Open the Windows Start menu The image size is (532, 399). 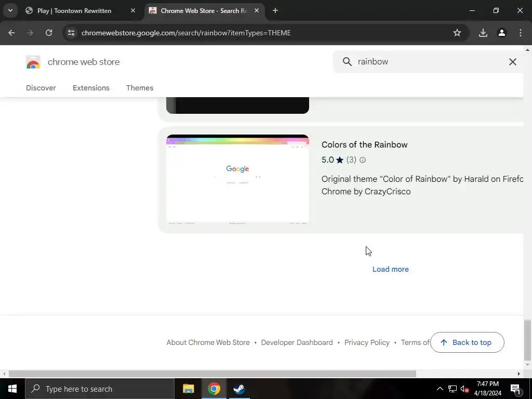pos(12,389)
